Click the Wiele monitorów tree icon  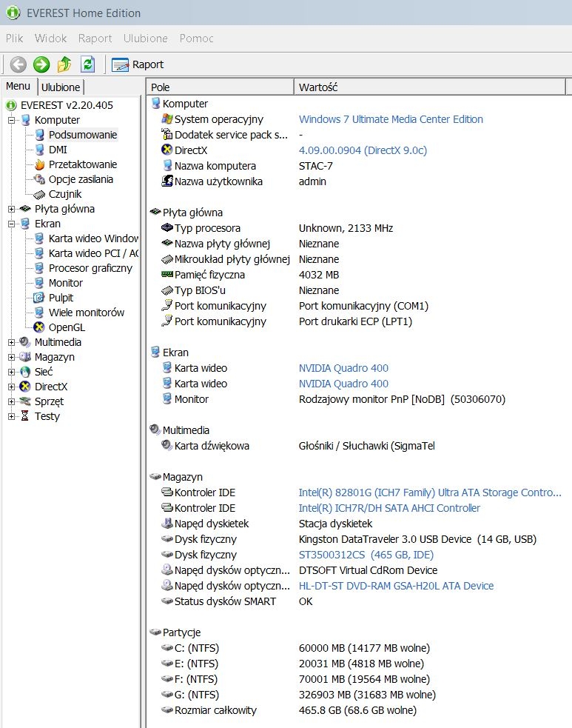pyautogui.click(x=39, y=313)
